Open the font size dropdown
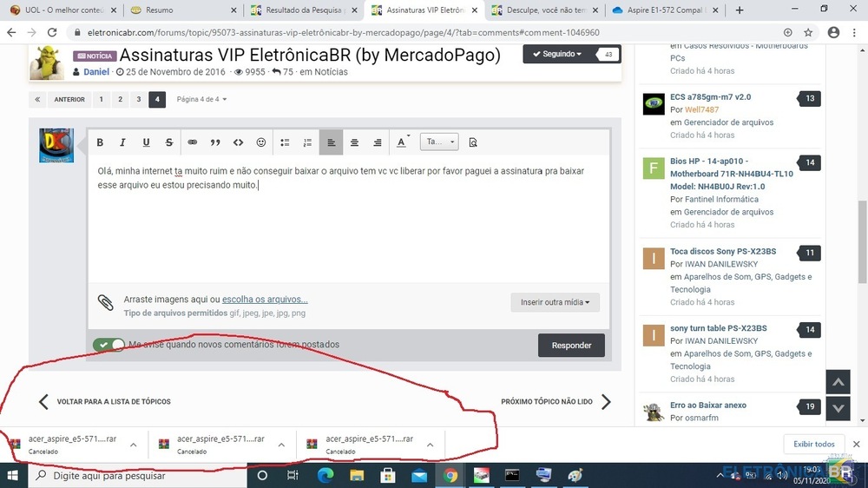The width and height of the screenshot is (868, 488). [x=439, y=142]
